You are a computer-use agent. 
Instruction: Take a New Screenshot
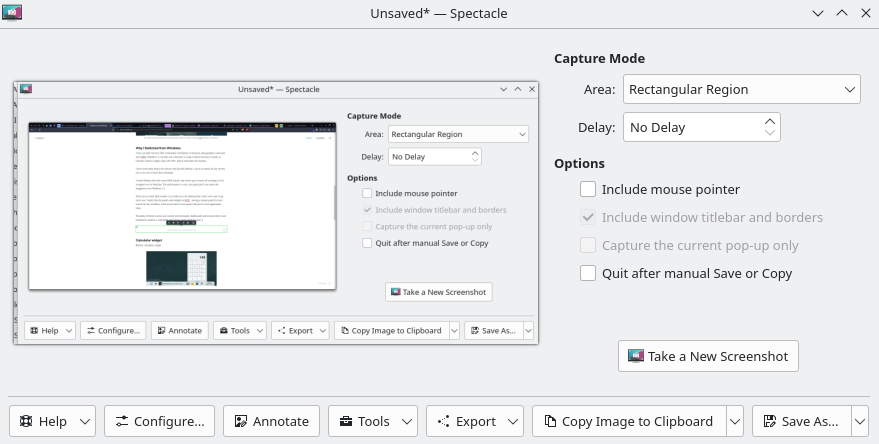pyautogui.click(x=708, y=356)
